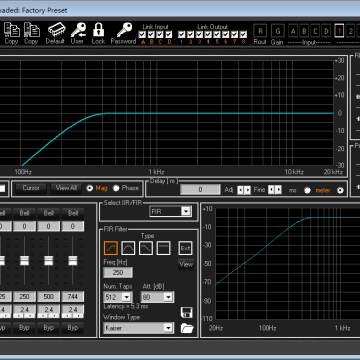Click the Adj delay increase arrow
The height and width of the screenshot is (360, 360).
tap(247, 190)
